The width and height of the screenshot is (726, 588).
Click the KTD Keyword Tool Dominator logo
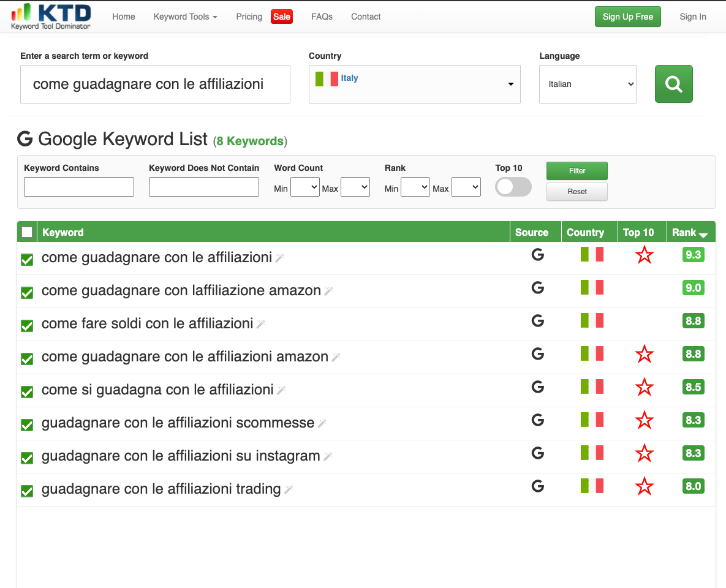click(x=51, y=17)
